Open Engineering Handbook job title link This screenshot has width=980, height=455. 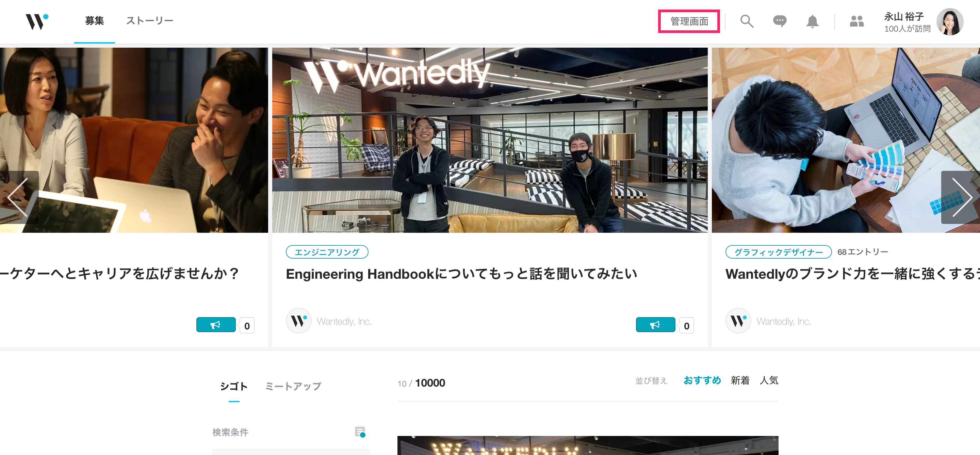click(x=461, y=274)
